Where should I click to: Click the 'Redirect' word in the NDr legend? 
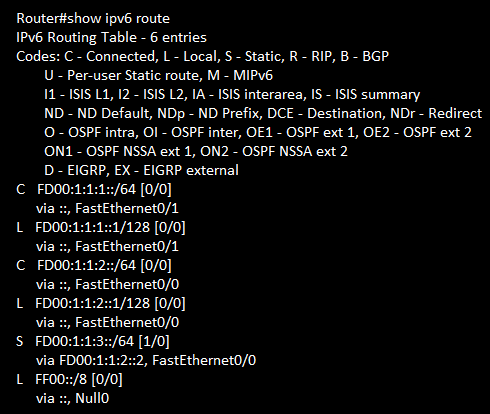click(x=455, y=113)
